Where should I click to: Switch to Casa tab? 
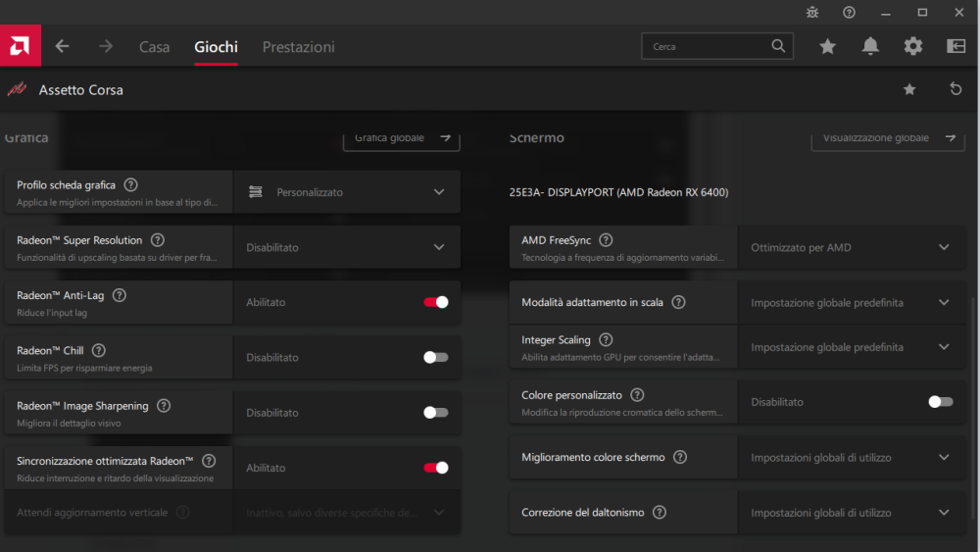pos(155,47)
